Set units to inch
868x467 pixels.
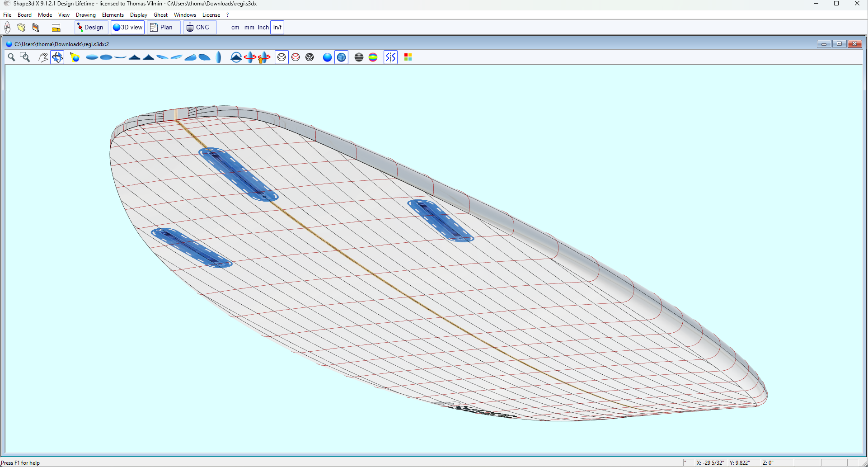click(263, 27)
